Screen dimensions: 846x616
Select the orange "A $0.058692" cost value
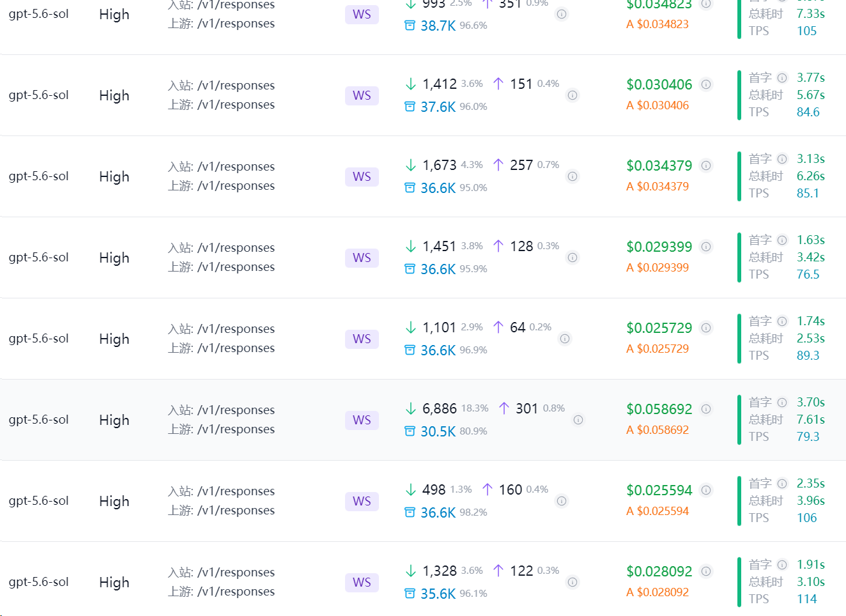(658, 430)
